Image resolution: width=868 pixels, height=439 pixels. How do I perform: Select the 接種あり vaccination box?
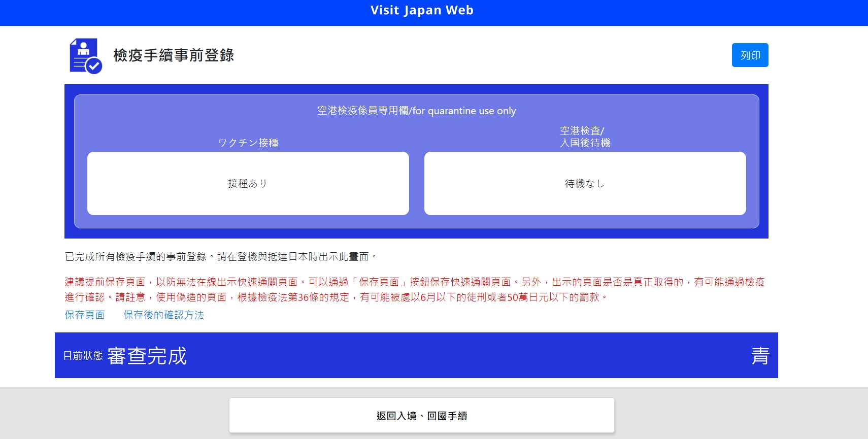tap(248, 183)
